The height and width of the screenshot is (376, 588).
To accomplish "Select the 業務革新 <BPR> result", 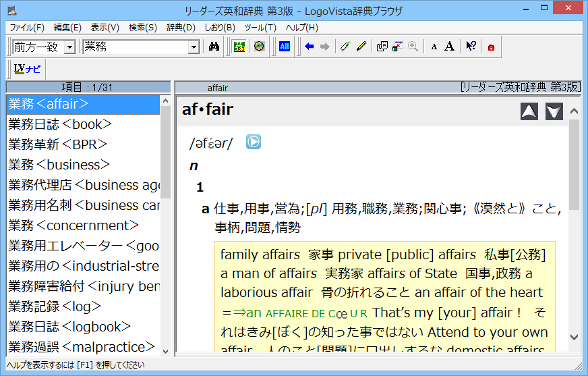I will tap(83, 144).
